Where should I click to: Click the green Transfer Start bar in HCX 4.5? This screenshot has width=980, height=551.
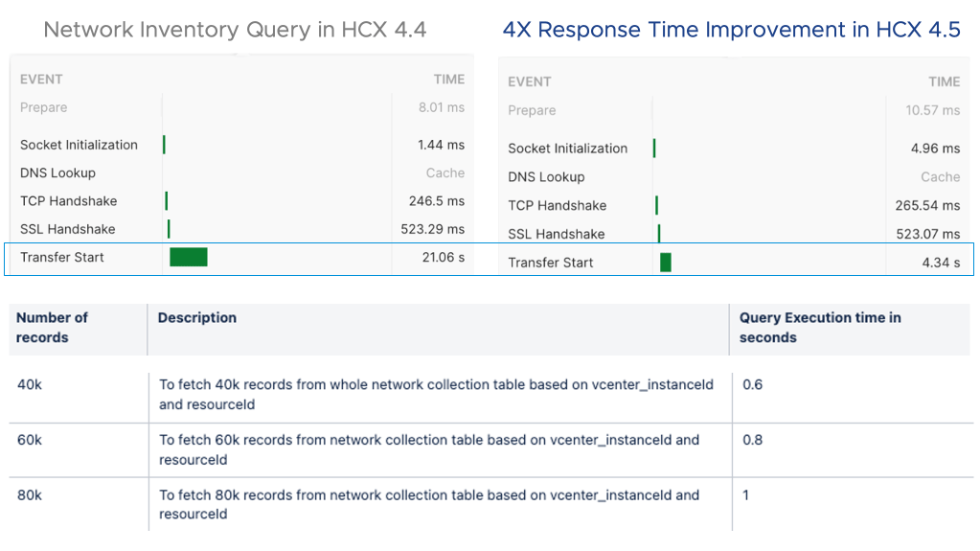[x=666, y=263]
